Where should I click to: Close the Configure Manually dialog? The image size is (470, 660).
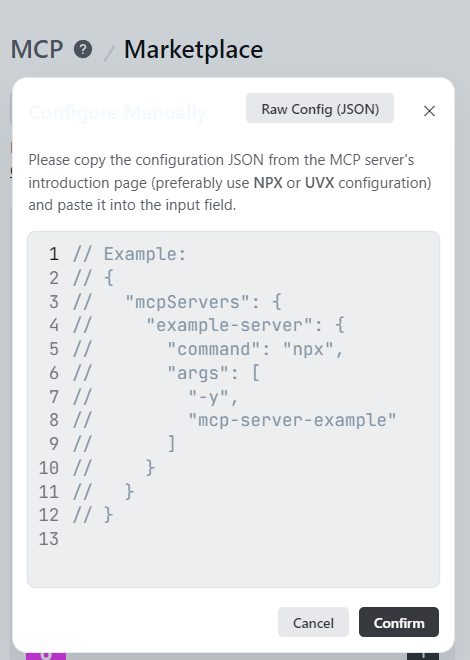[x=429, y=111]
